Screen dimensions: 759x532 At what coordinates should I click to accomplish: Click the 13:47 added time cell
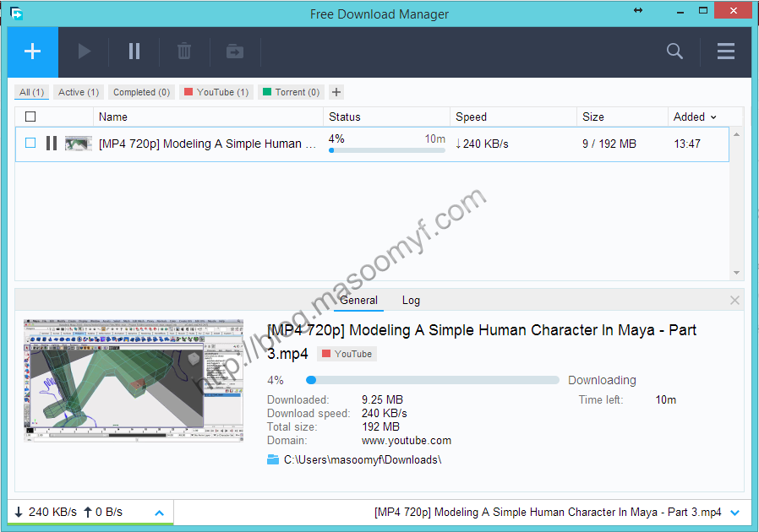(687, 144)
